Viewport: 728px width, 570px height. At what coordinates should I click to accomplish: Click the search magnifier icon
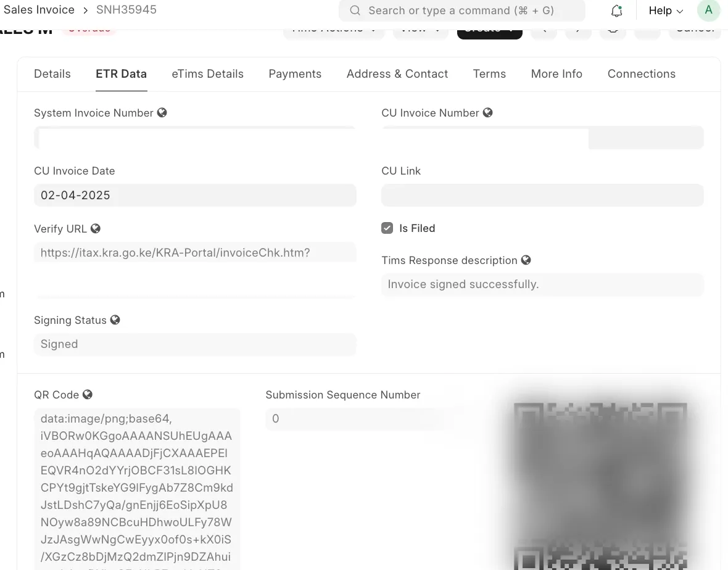[x=355, y=10]
